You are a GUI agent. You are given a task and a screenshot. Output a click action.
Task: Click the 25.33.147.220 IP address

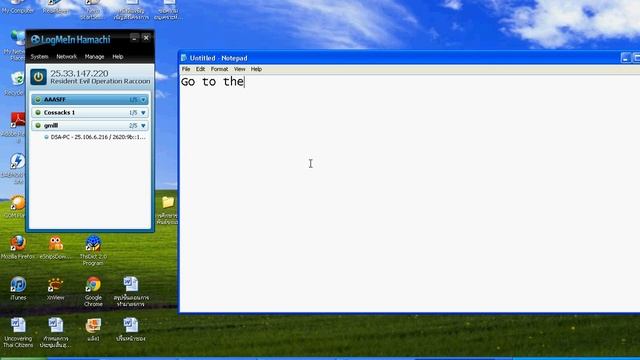pyautogui.click(x=79, y=73)
